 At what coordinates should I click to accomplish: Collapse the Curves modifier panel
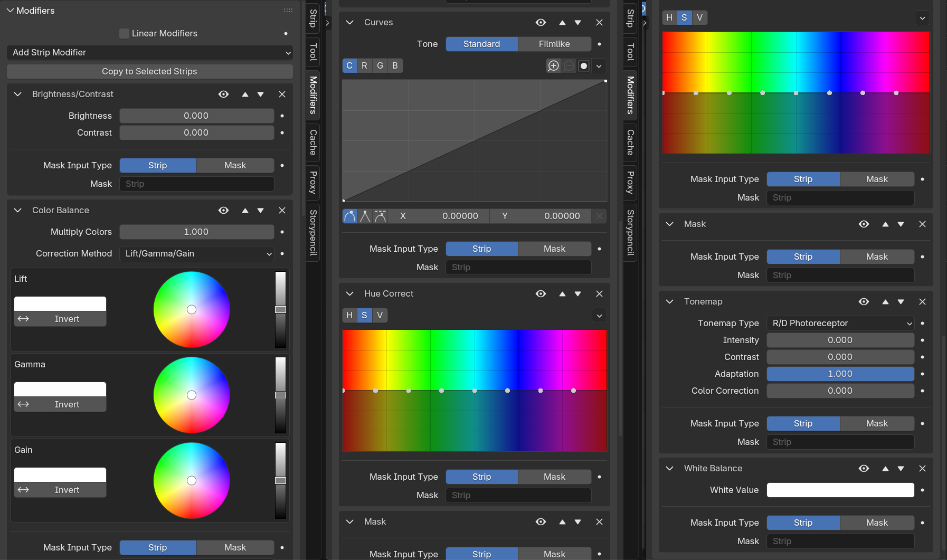(349, 22)
